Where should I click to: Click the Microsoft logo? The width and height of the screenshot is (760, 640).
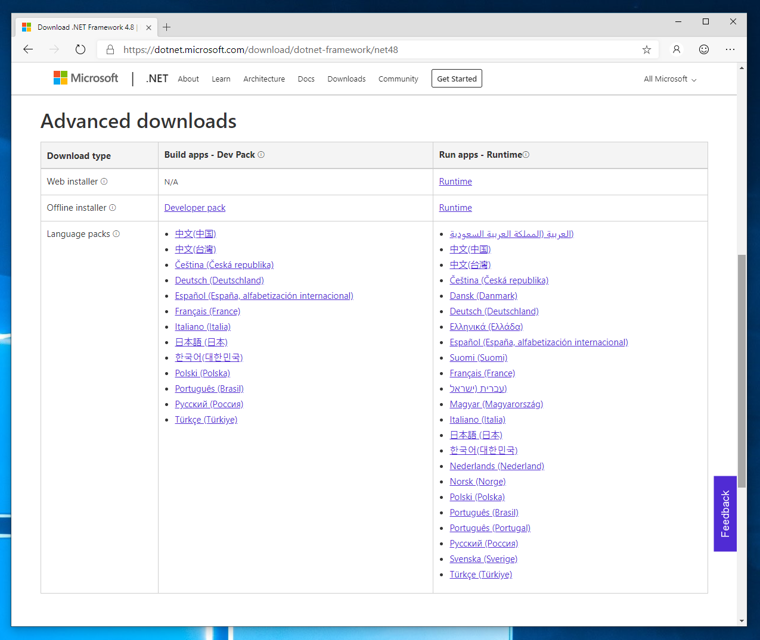(86, 78)
